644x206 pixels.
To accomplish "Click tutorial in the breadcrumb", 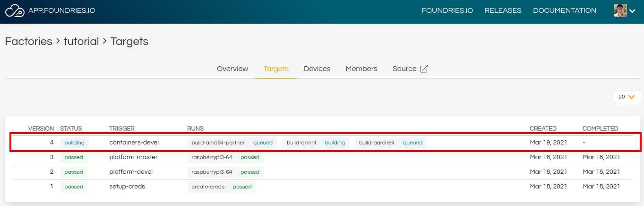I will coord(81,41).
